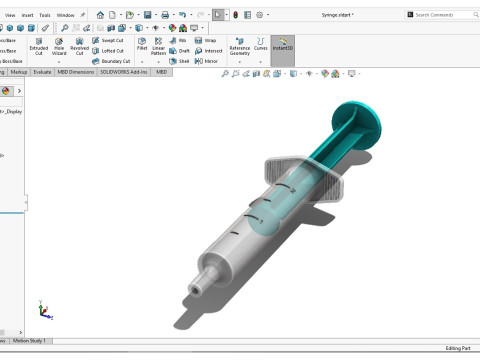This screenshot has width=480, height=360.
Task: Click the Extruded Cut tool
Action: click(x=39, y=46)
